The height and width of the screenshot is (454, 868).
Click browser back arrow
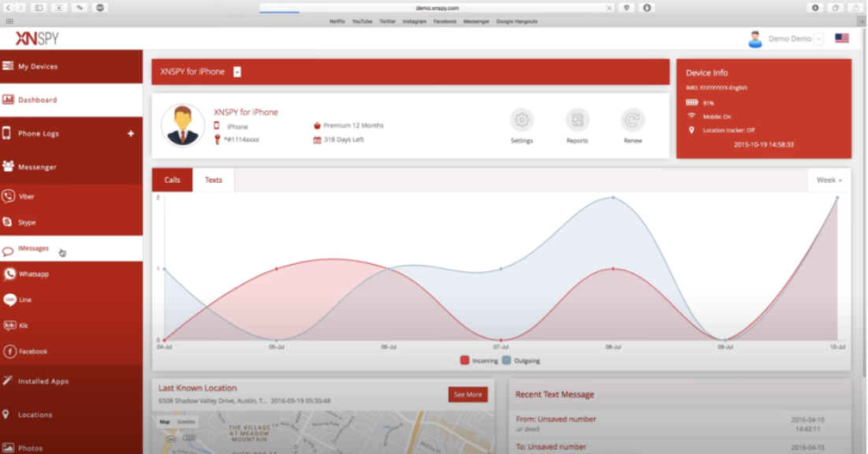9,8
